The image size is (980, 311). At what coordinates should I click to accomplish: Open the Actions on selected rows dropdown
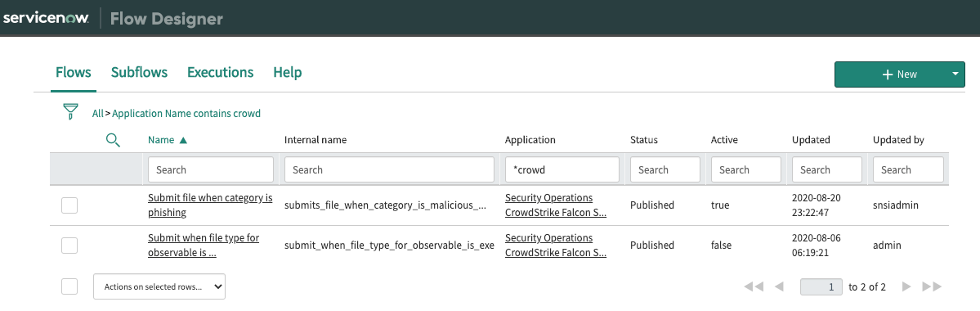[x=159, y=286]
